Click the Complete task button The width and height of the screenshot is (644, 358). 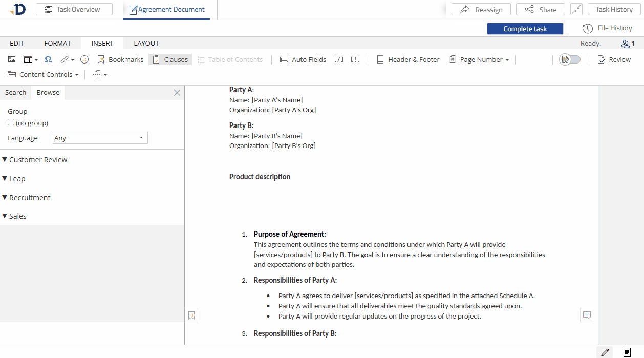pos(525,29)
